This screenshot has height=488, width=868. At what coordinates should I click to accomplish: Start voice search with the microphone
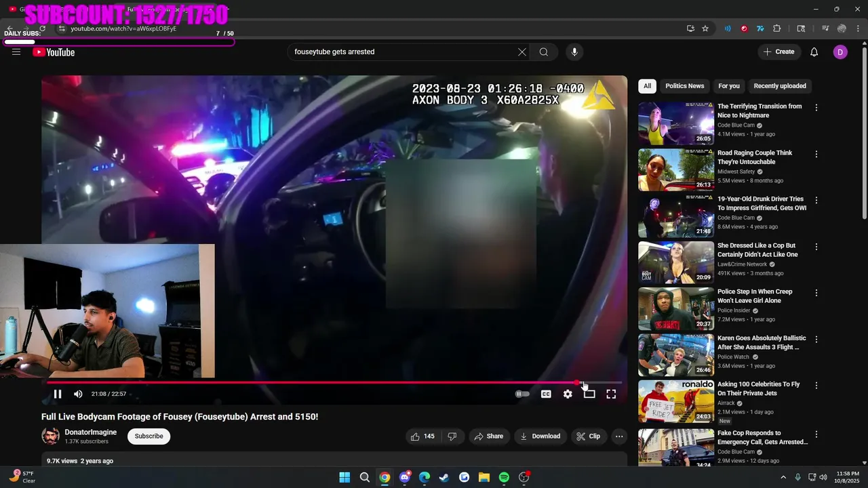pyautogui.click(x=574, y=52)
